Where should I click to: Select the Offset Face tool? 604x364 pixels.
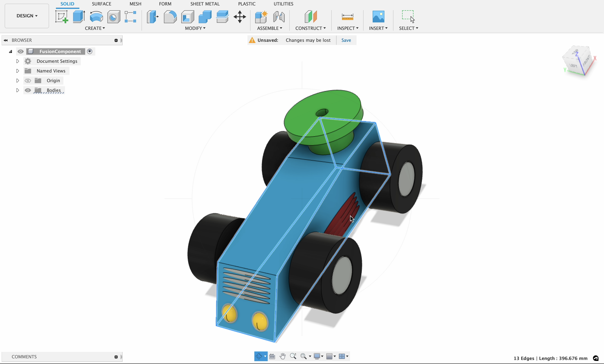(x=223, y=17)
